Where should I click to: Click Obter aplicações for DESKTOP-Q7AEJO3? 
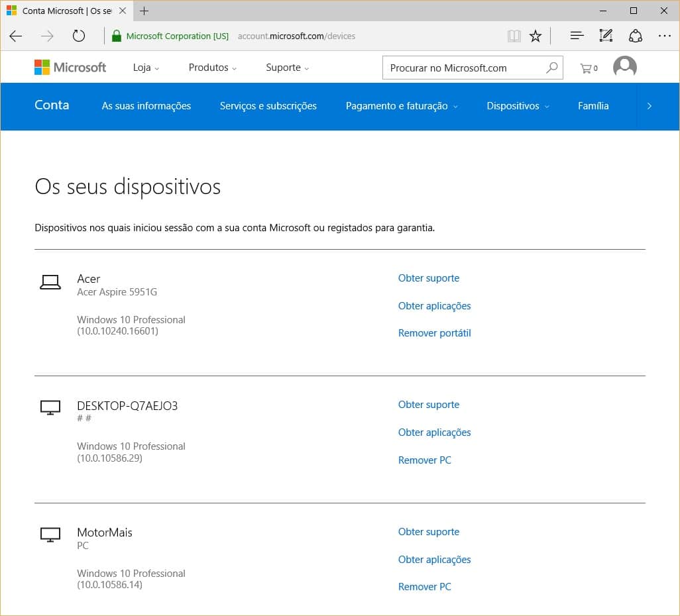click(x=434, y=433)
